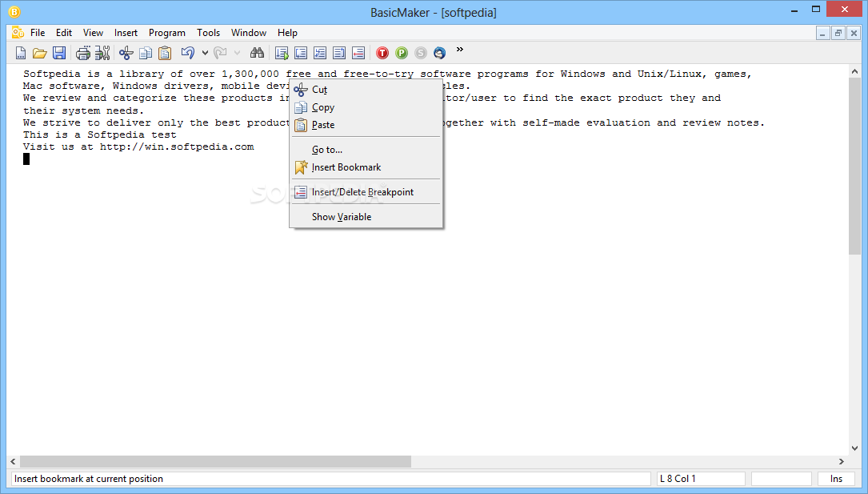
Task: Toggle breakpoint with red arrow toolbar icon
Action: [358, 53]
